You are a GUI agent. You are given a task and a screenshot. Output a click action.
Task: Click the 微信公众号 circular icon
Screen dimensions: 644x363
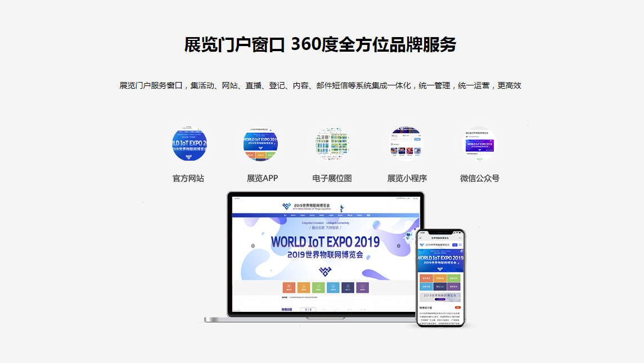(479, 144)
